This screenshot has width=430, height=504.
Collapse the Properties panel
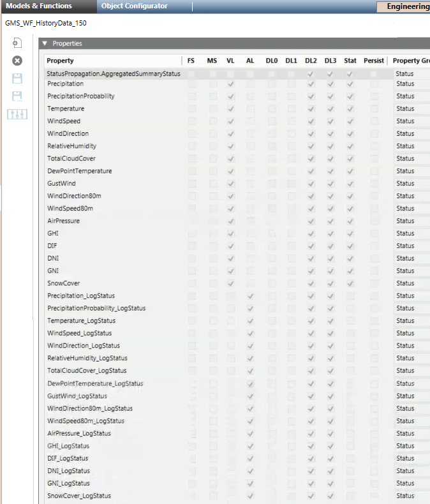[x=45, y=43]
